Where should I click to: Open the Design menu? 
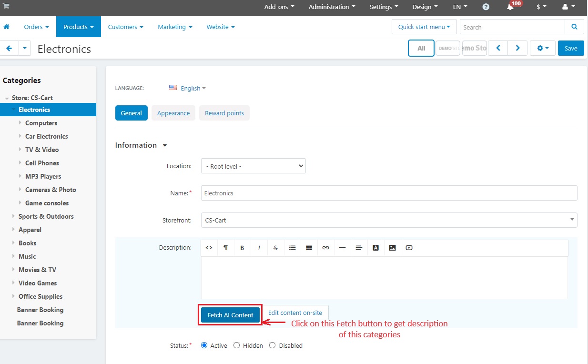click(425, 7)
